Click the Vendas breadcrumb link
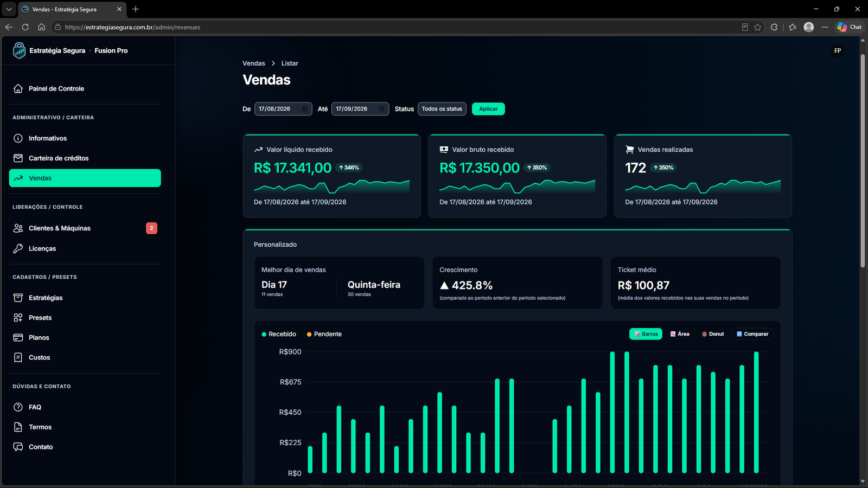This screenshot has height=488, width=868. 254,63
